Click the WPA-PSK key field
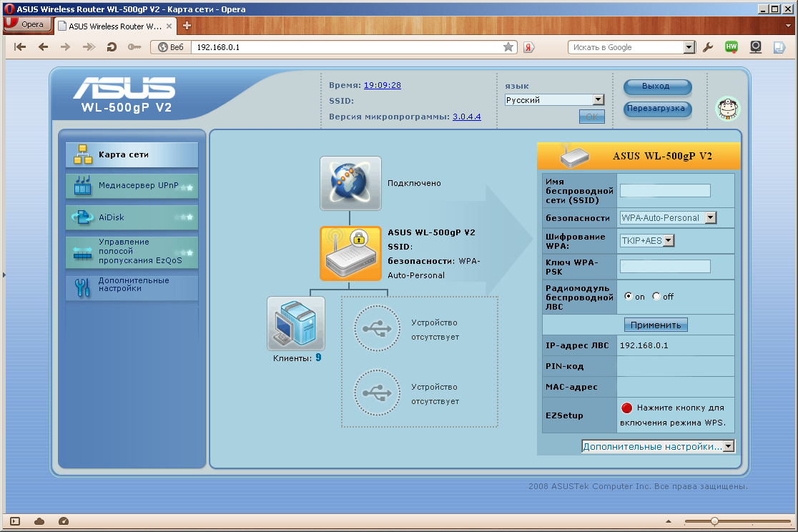The height and width of the screenshot is (532, 798). click(665, 266)
